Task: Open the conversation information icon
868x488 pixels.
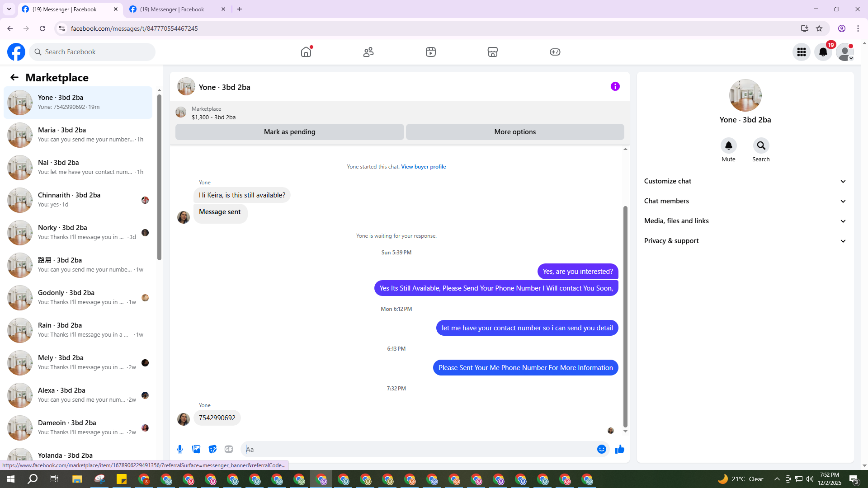Action: pos(615,86)
